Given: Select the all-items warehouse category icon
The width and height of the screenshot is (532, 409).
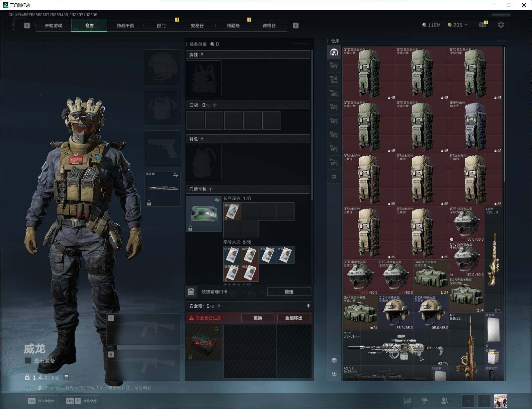Looking at the screenshot, I should [x=334, y=52].
